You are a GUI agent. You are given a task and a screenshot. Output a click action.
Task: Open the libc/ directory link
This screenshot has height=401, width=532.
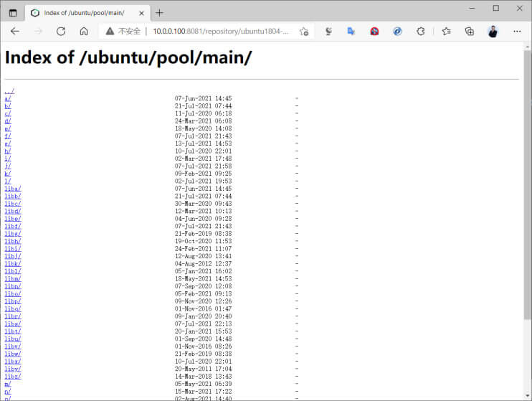pos(13,204)
